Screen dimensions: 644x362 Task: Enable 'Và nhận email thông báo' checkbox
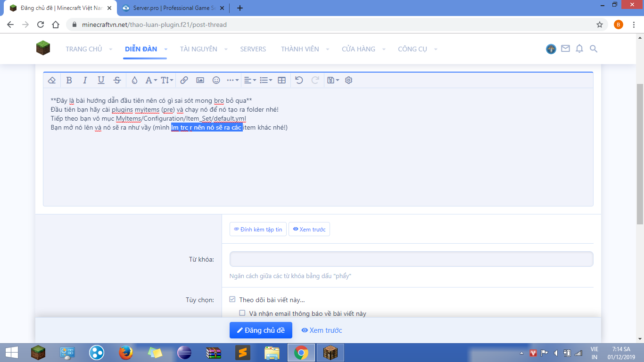click(x=242, y=313)
